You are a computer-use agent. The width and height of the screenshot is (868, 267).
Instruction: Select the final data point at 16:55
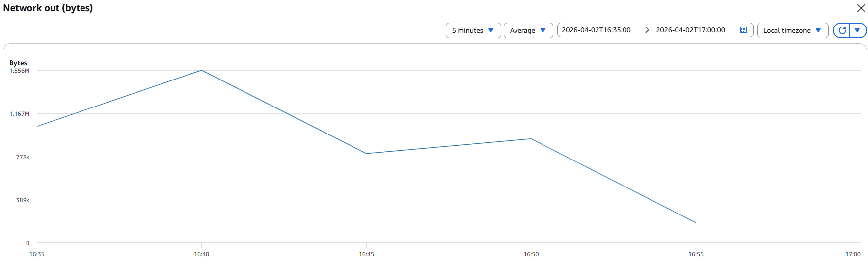click(x=696, y=223)
